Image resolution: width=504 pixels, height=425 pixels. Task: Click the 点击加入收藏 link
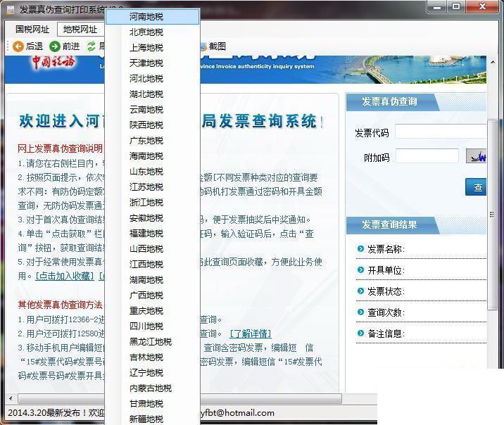click(x=65, y=277)
